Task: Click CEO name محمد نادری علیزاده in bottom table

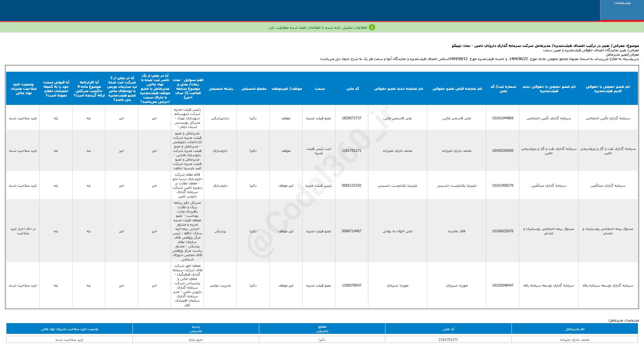Action: [574, 340]
